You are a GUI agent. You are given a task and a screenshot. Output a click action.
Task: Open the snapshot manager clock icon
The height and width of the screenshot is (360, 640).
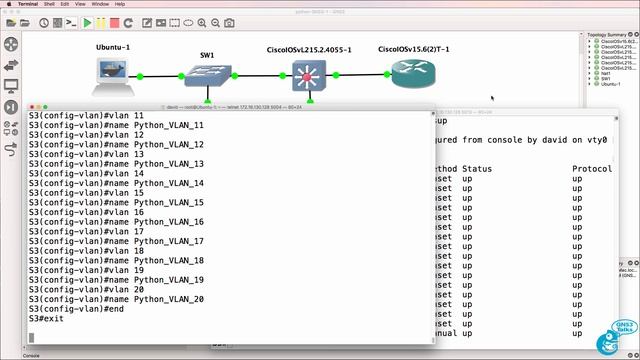[44, 23]
